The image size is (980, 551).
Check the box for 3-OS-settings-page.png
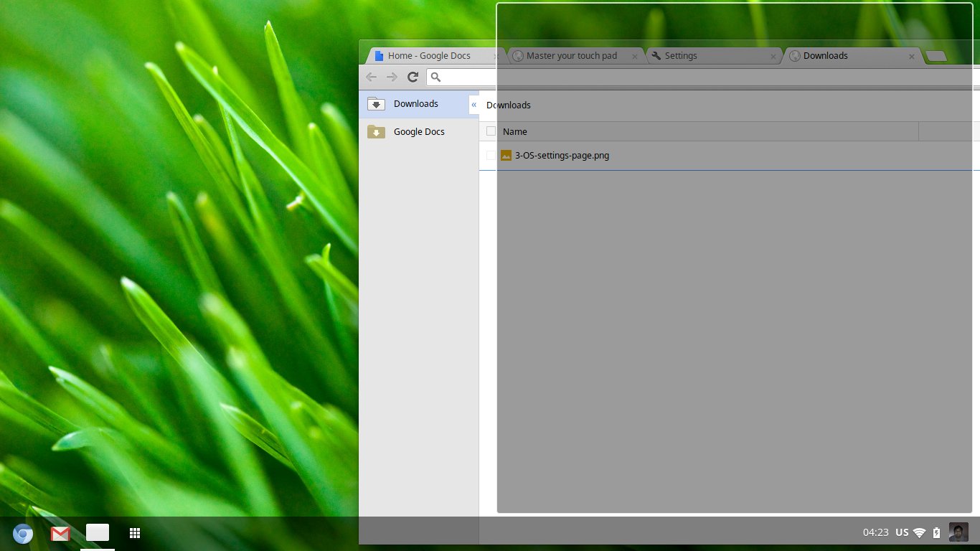pyautogui.click(x=491, y=155)
